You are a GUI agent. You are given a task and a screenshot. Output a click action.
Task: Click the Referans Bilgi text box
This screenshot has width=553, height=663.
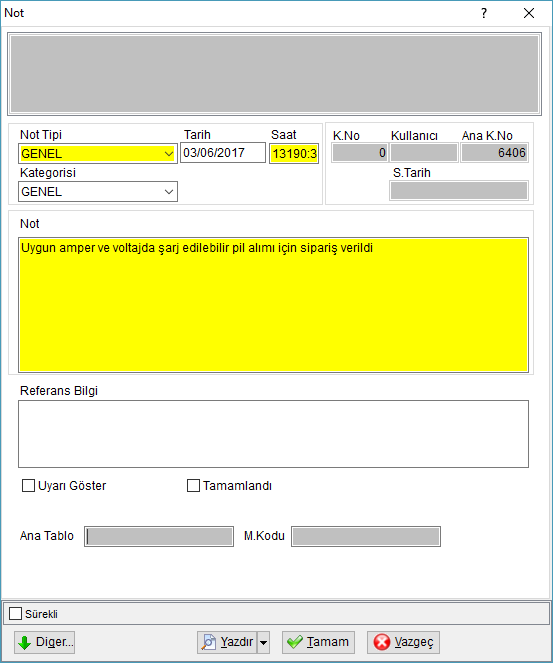273,434
